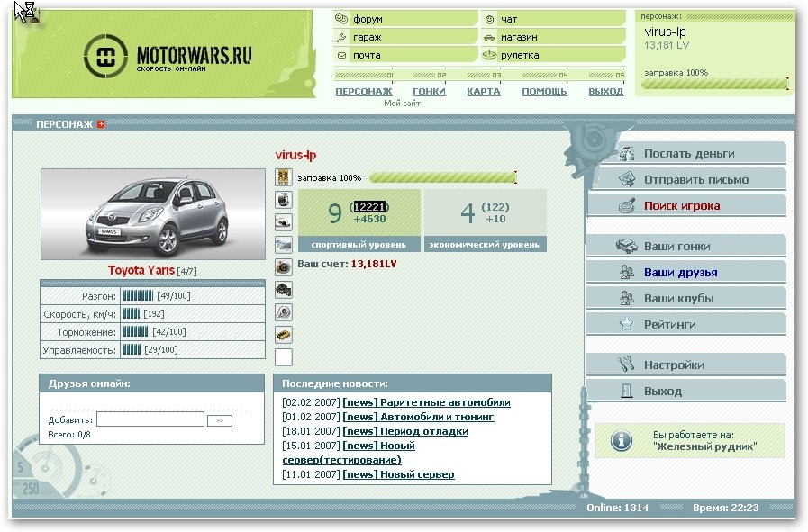
Task: Click the fuel pump icon near заправка
Action: (x=284, y=177)
